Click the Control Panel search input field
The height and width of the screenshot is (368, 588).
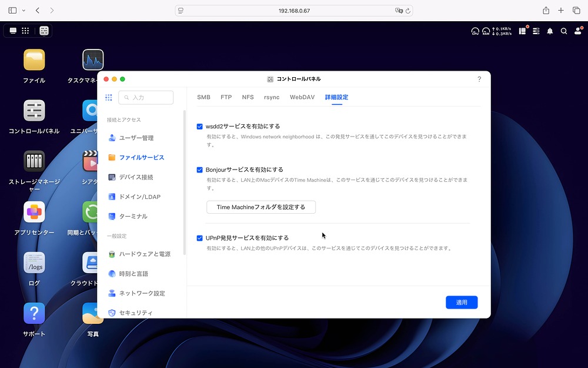click(146, 97)
